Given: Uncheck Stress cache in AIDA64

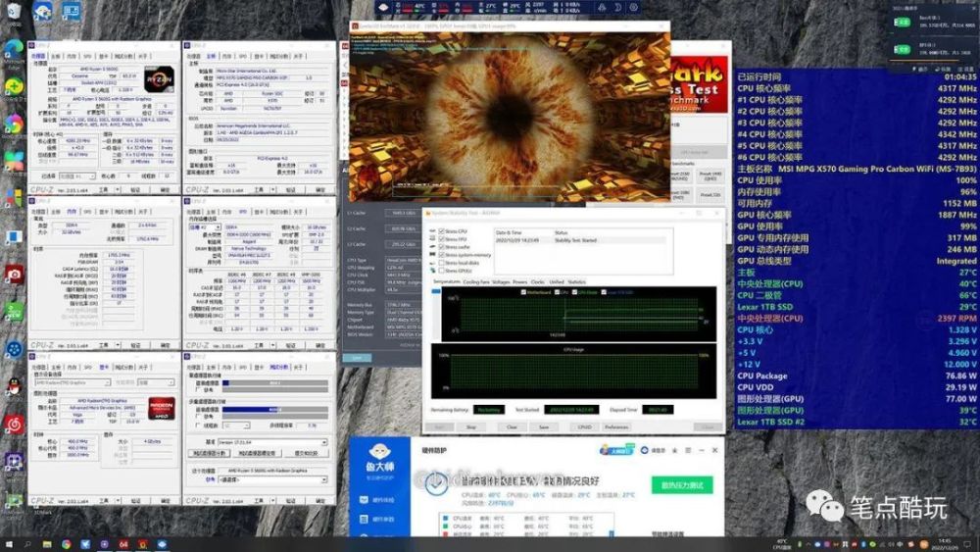Looking at the screenshot, I should click(x=441, y=247).
